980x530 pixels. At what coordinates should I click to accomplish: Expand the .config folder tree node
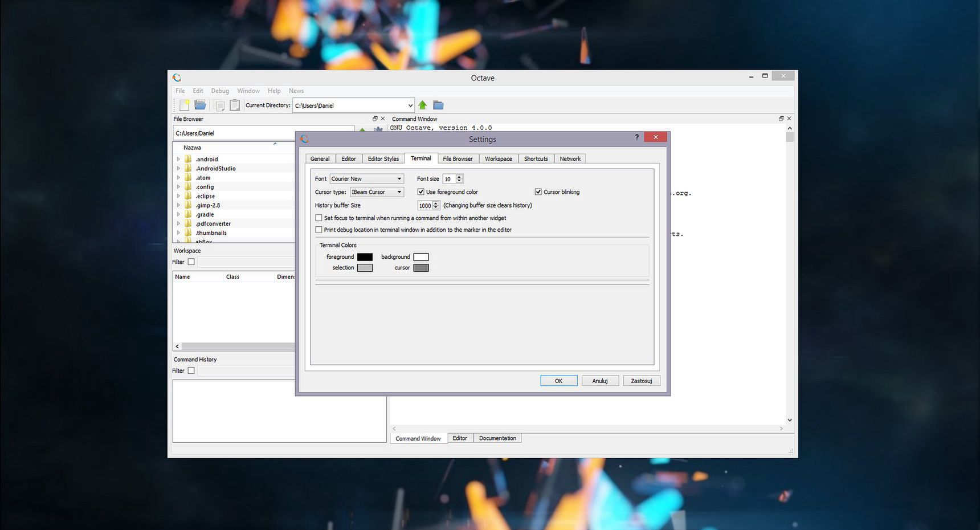(178, 187)
